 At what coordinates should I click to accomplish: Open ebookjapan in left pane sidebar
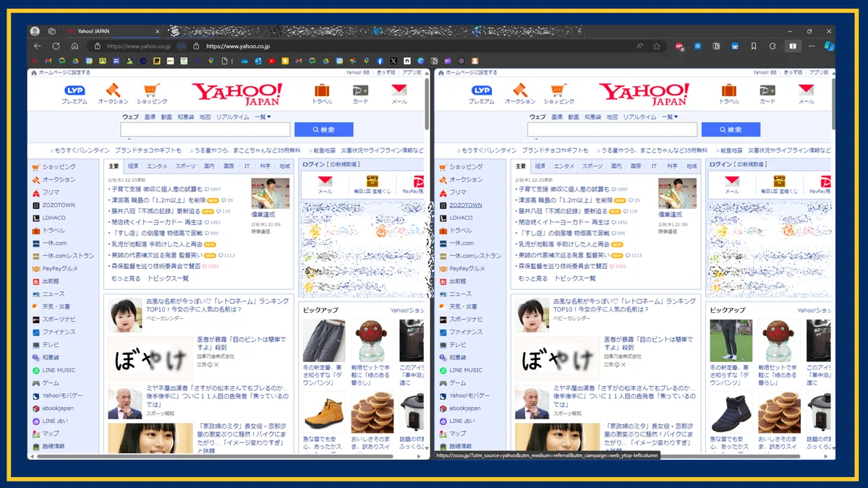click(x=58, y=408)
